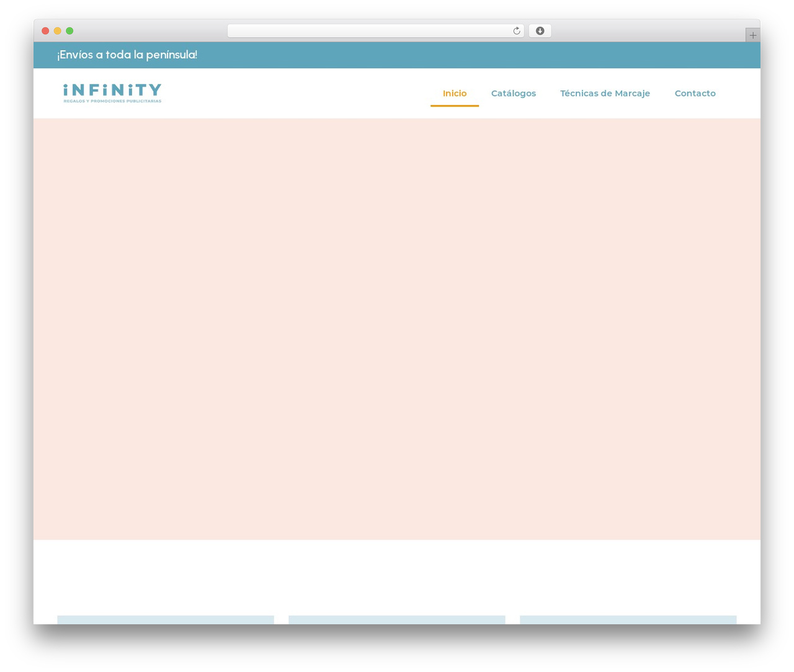
Task: Open a new tab with plus button
Action: (752, 35)
